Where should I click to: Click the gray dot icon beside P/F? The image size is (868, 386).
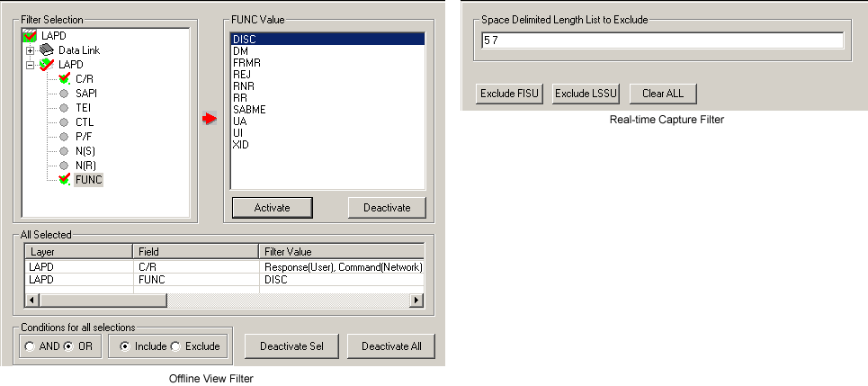(64, 136)
